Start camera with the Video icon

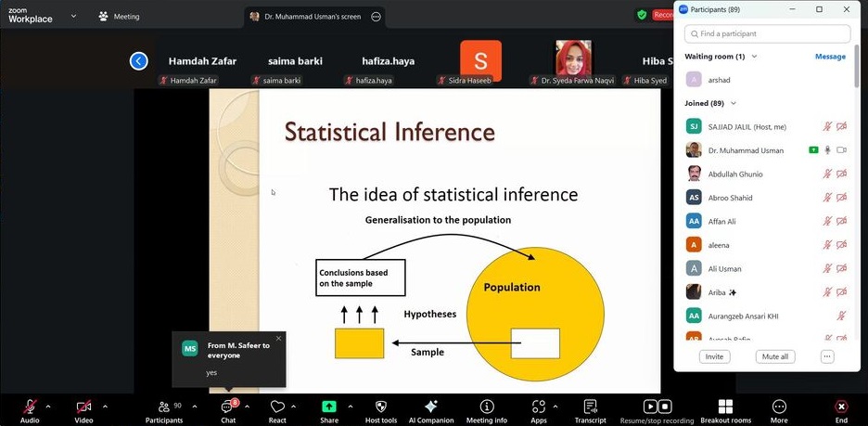(83, 407)
